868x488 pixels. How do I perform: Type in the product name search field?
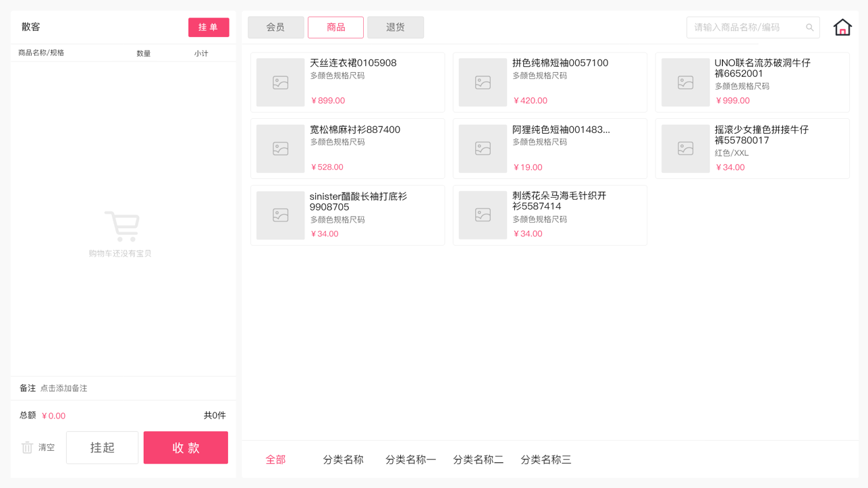[x=746, y=28]
